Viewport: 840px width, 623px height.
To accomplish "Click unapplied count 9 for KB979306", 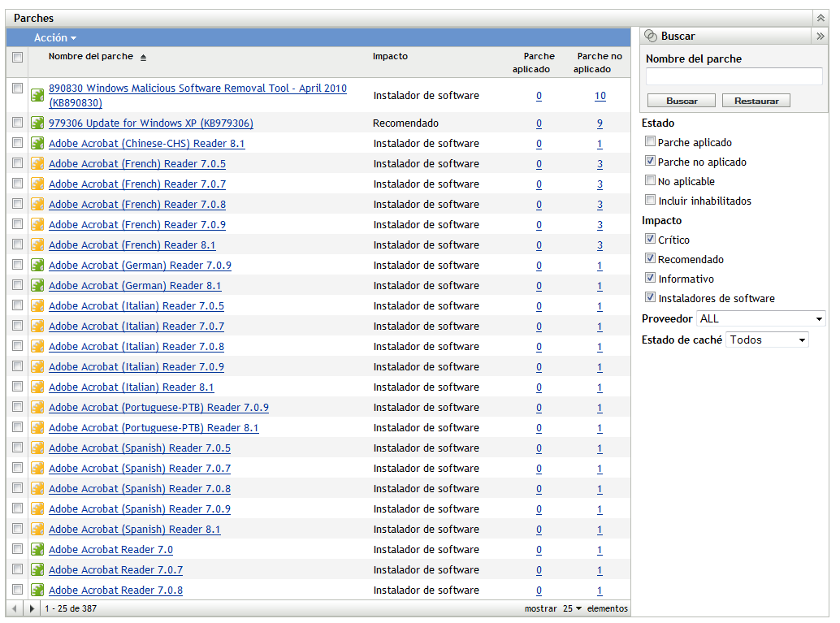I will 600,123.
